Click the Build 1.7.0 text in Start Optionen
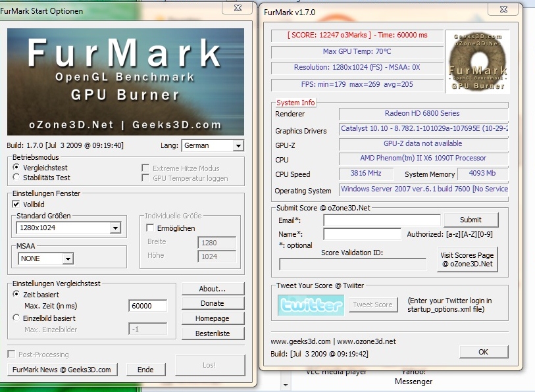Viewport: 535px width, 392px height. pos(65,145)
